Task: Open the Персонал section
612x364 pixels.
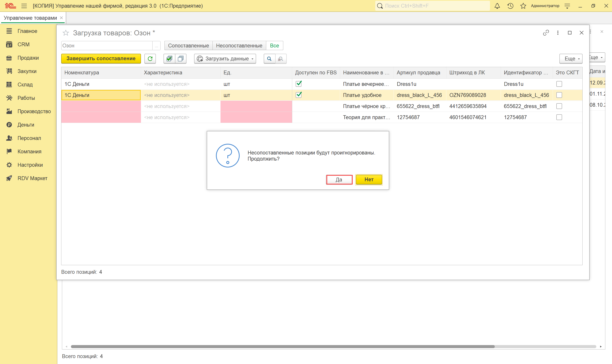Action: (29, 138)
